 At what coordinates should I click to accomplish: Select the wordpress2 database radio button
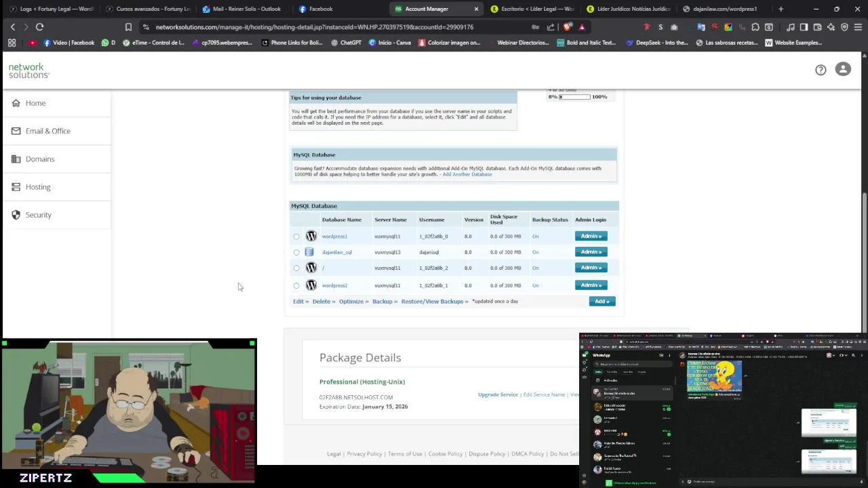pos(296,286)
